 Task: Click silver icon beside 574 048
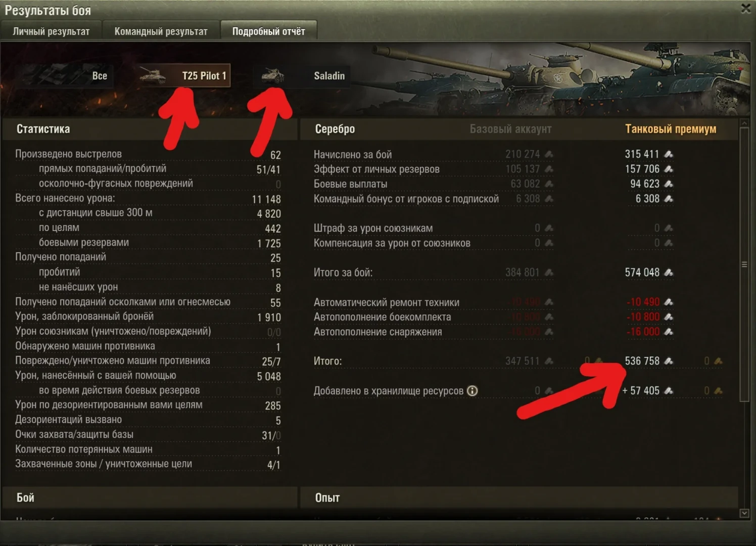[668, 272]
